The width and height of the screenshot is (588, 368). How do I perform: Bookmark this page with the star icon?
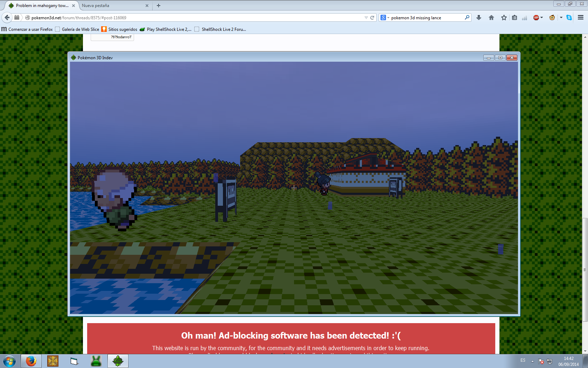click(504, 18)
